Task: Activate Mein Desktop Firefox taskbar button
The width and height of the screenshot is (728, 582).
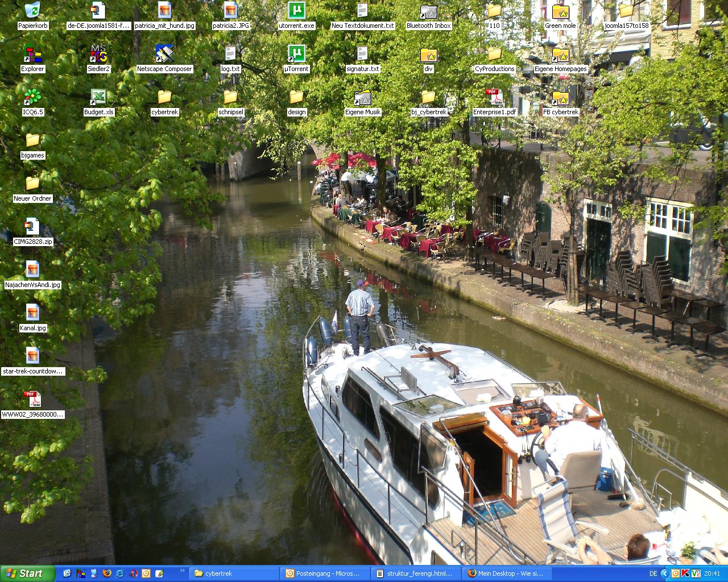Action: pyautogui.click(x=506, y=573)
